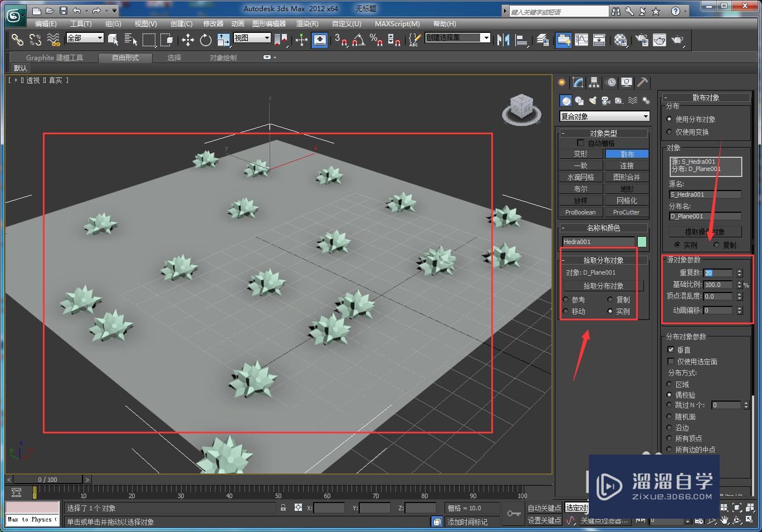Enable the 仅使用选定面 checkbox

tap(671, 362)
